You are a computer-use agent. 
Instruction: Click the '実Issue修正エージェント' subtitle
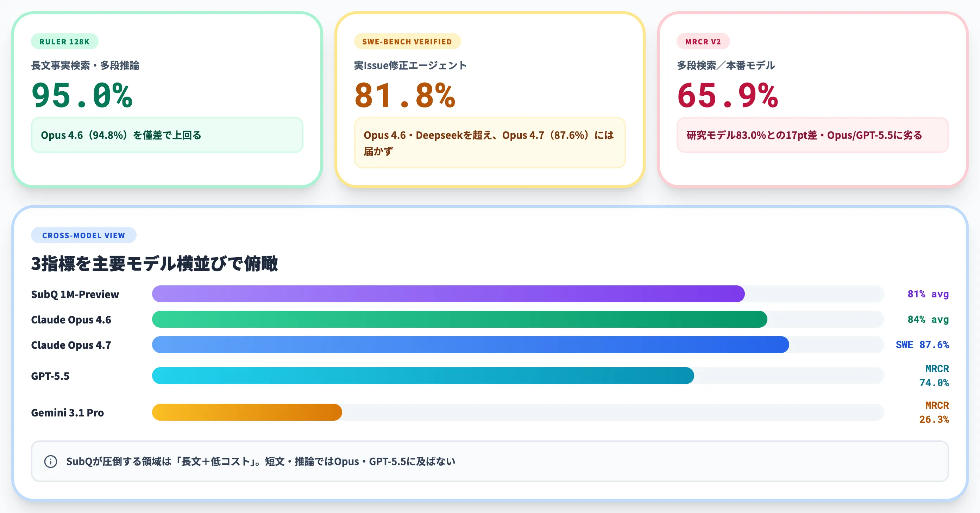click(x=410, y=66)
